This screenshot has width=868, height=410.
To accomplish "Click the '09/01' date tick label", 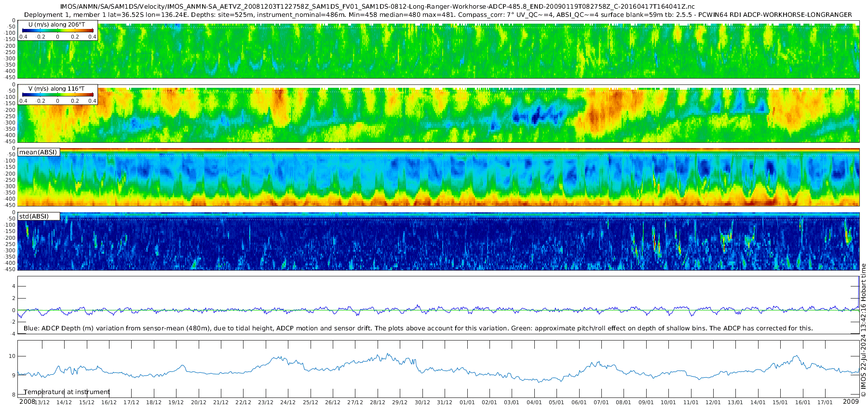I will [646, 403].
